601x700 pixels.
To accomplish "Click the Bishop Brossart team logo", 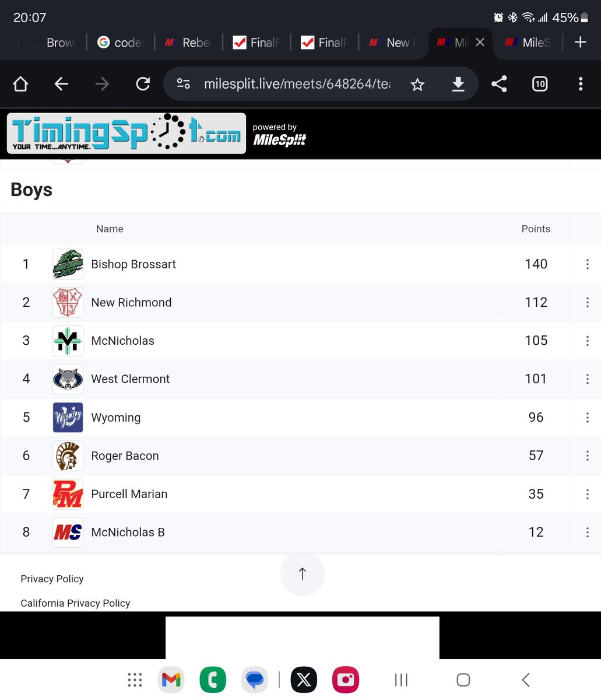I will click(x=68, y=264).
